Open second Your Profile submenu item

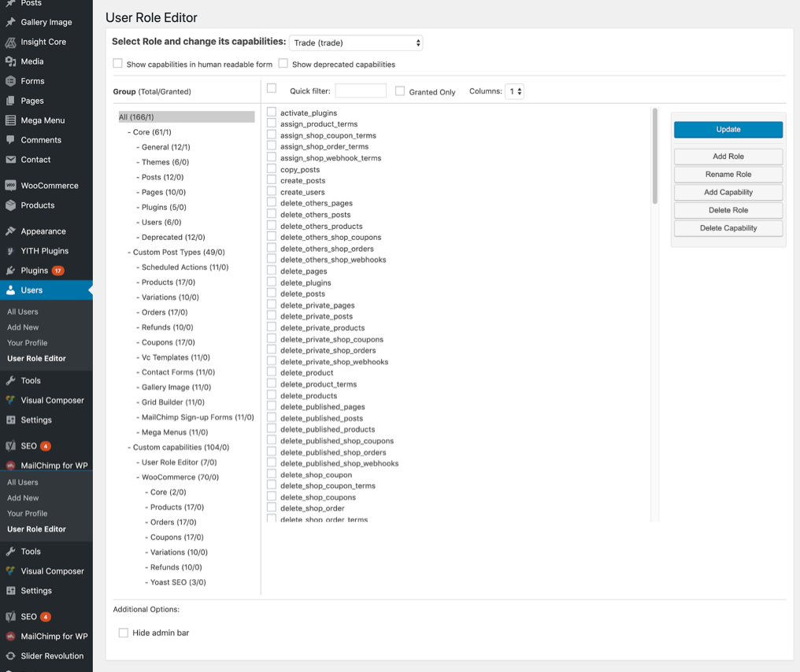[27, 513]
